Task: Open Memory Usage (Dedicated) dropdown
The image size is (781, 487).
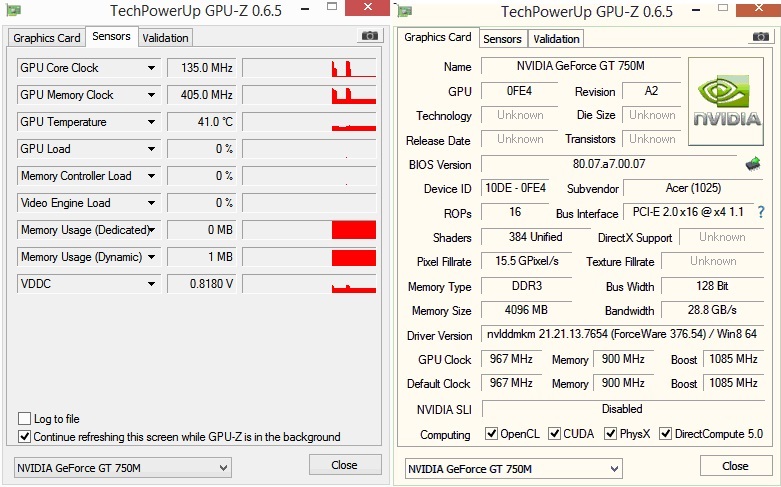Action: click(151, 230)
